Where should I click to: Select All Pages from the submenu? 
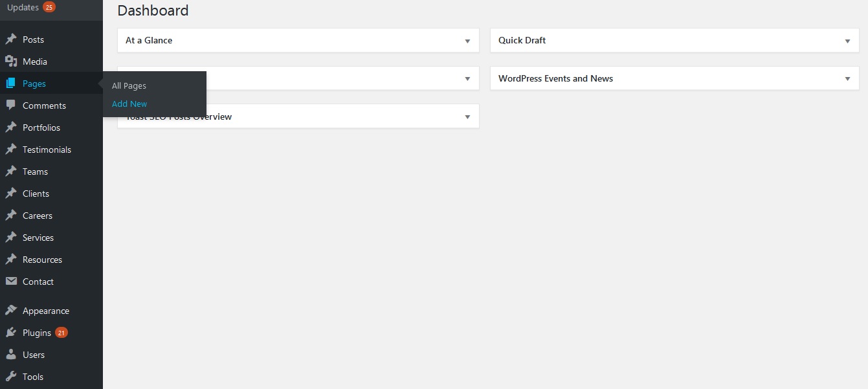tap(129, 85)
